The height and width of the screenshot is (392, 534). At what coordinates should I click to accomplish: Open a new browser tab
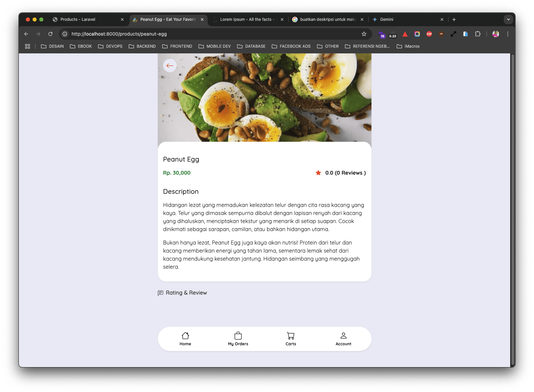point(454,19)
